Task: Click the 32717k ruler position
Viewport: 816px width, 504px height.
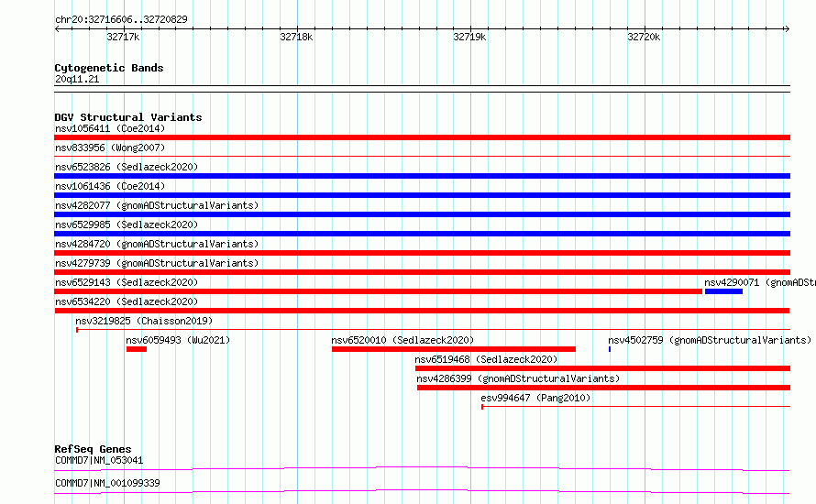Action: coord(124,37)
